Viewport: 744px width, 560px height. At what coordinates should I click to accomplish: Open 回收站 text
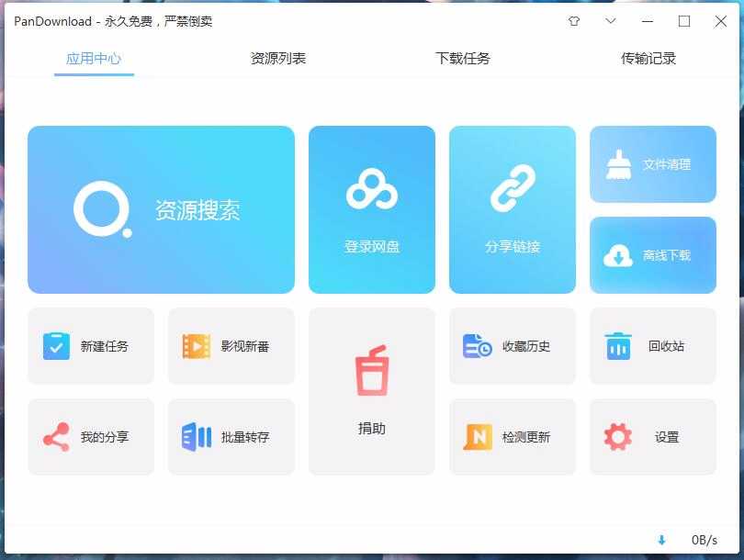[667, 346]
